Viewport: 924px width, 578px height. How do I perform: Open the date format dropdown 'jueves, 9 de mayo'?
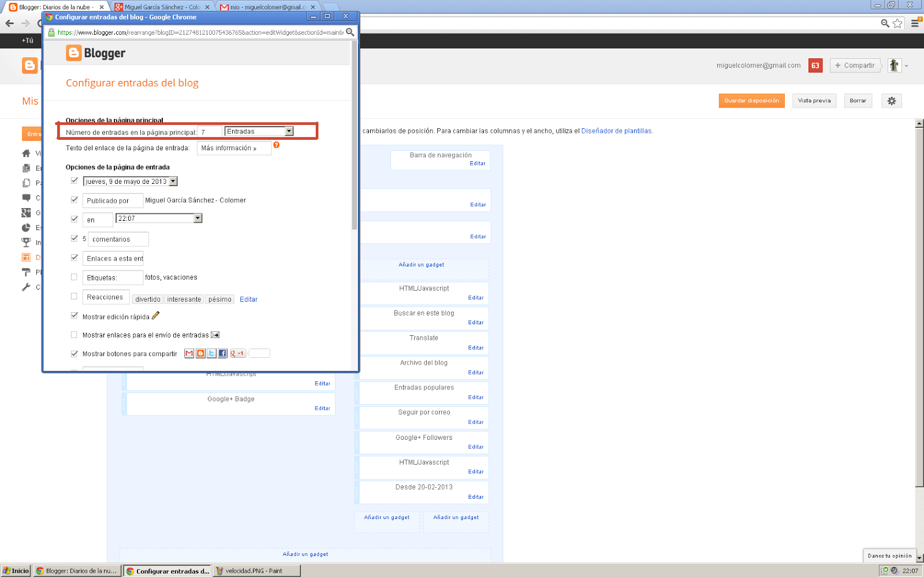pos(131,181)
